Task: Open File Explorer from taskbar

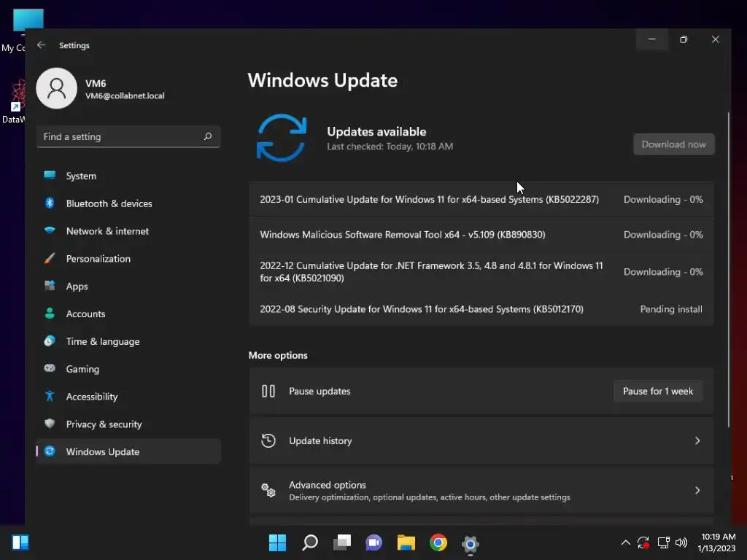Action: [406, 542]
